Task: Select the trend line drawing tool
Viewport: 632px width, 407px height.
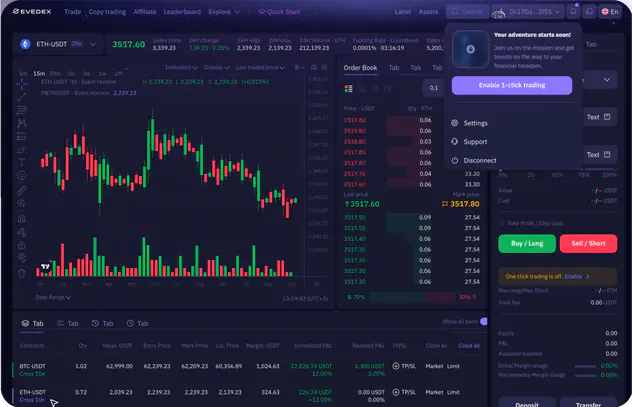Action: coord(22,97)
